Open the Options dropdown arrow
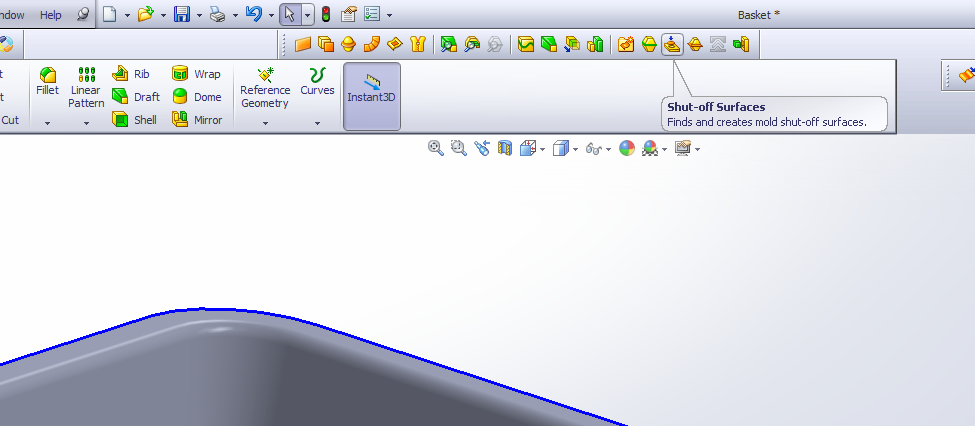Viewport: 975px width, 426px height. click(389, 15)
